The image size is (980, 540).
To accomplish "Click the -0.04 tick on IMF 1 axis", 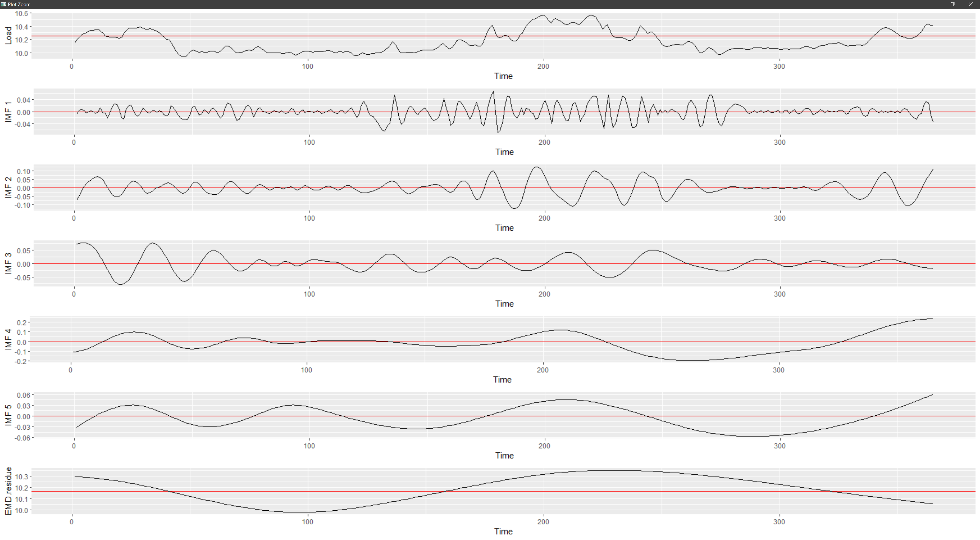I will tap(22, 124).
